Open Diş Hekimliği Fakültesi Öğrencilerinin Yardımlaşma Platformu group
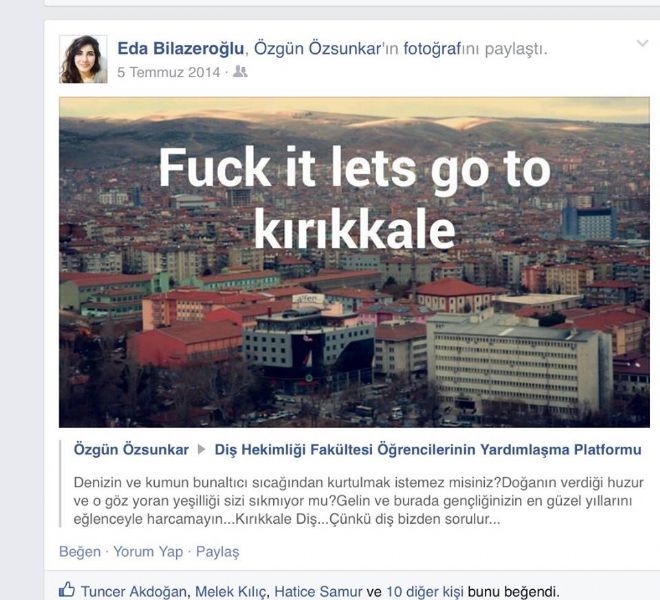Screen dimensions: 660x600 tap(428, 450)
